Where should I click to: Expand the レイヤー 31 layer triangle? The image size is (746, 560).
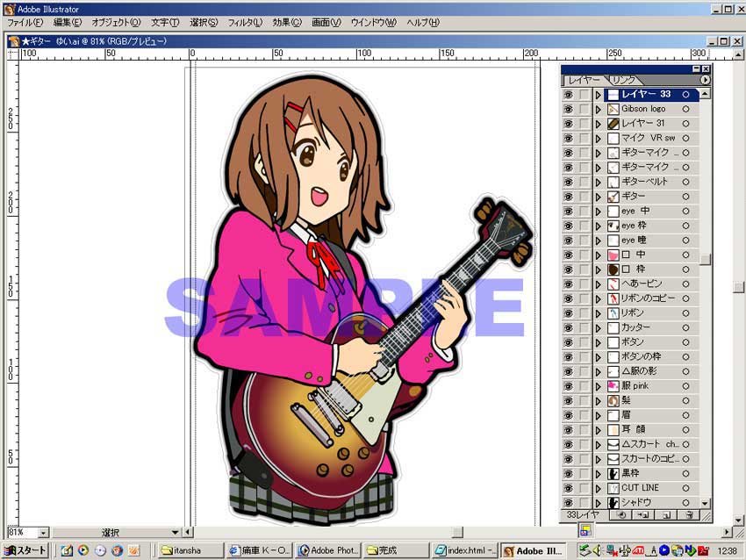tap(599, 124)
